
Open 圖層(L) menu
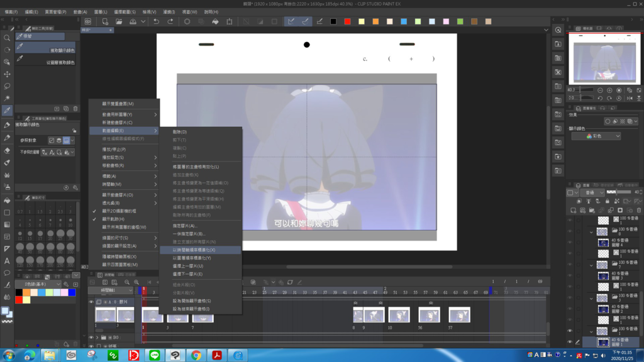[x=101, y=12]
